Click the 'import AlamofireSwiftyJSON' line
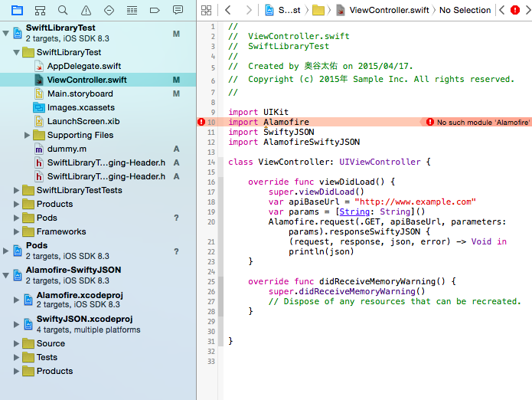Viewport: 532px width, 400px height. (x=294, y=142)
